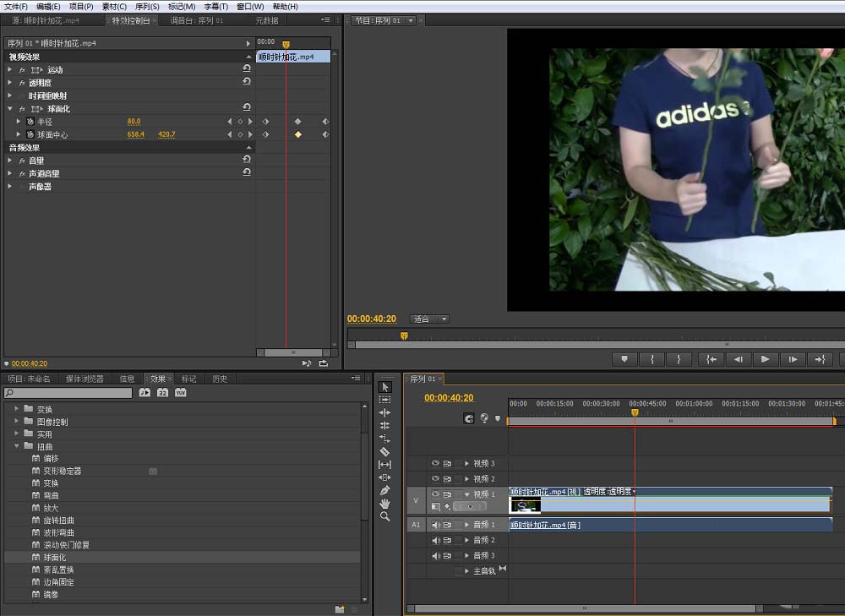
Task: Reset the 球面化 effect parameters
Action: [246, 108]
